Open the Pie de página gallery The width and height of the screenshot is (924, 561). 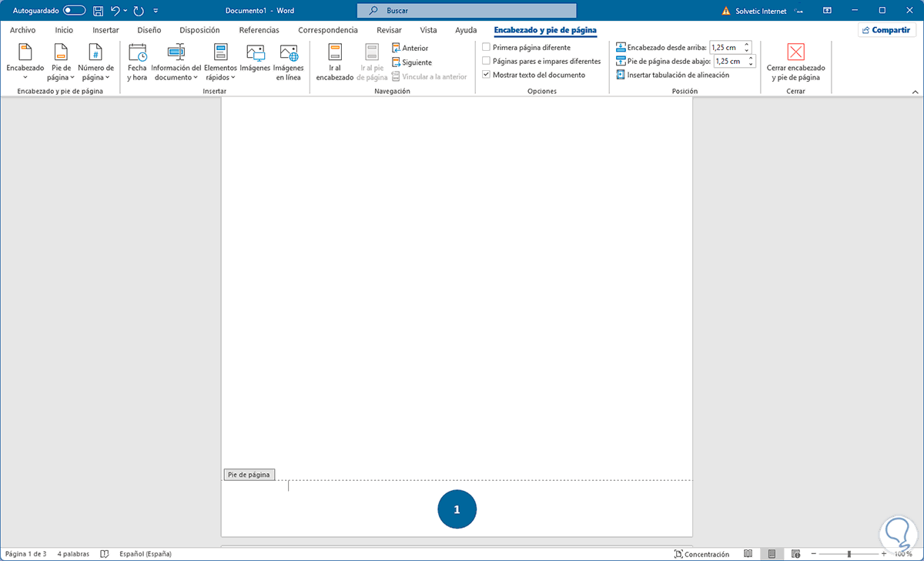(61, 62)
